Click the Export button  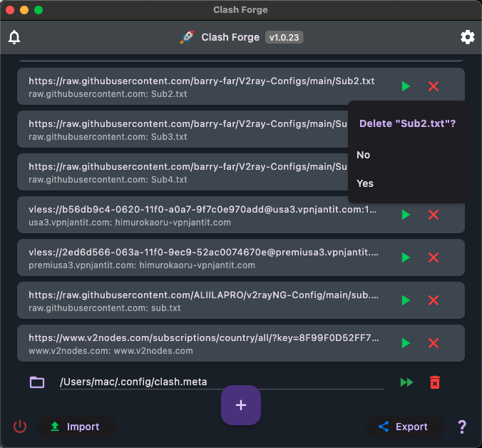(x=405, y=427)
